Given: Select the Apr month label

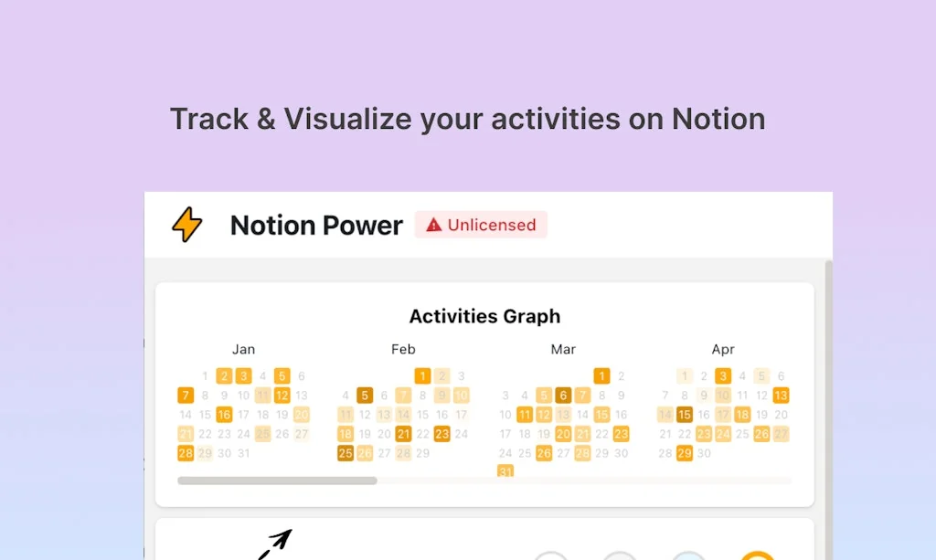Looking at the screenshot, I should (x=723, y=349).
